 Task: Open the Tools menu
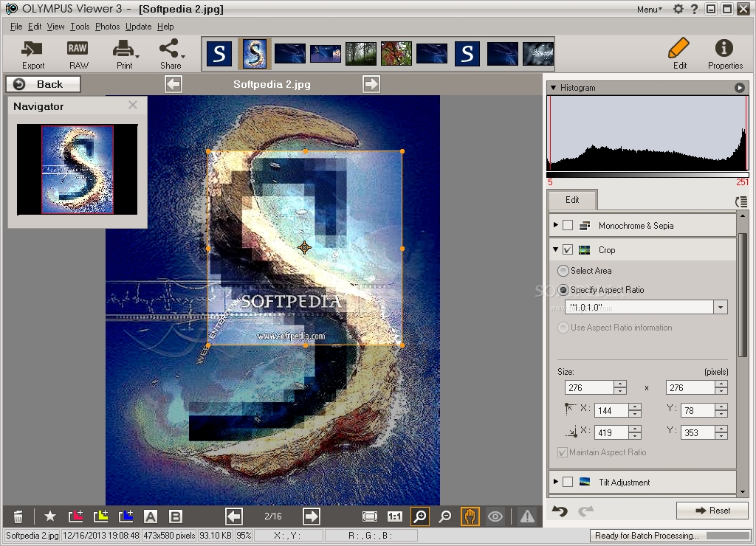tap(80, 27)
